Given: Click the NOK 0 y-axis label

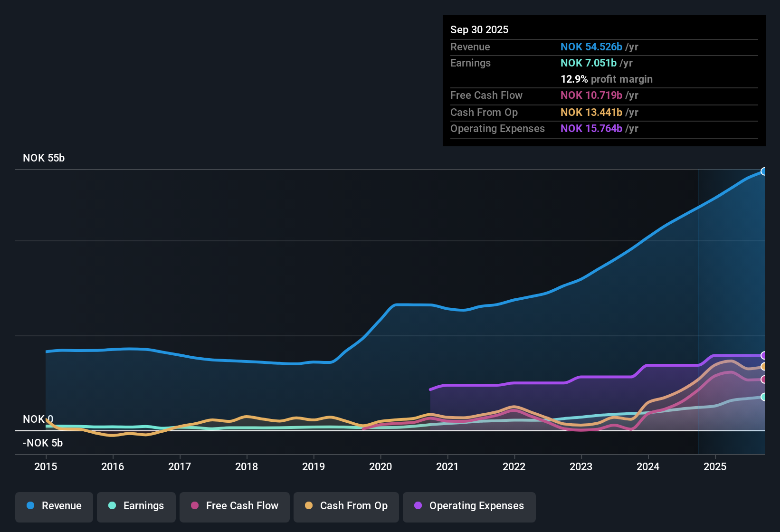Looking at the screenshot, I should tap(38, 419).
